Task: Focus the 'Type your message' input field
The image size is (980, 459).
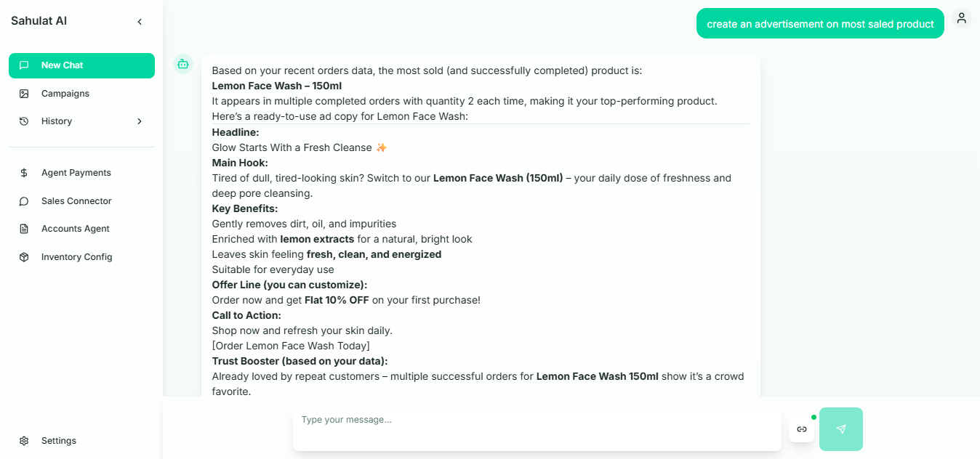Action: click(x=537, y=428)
